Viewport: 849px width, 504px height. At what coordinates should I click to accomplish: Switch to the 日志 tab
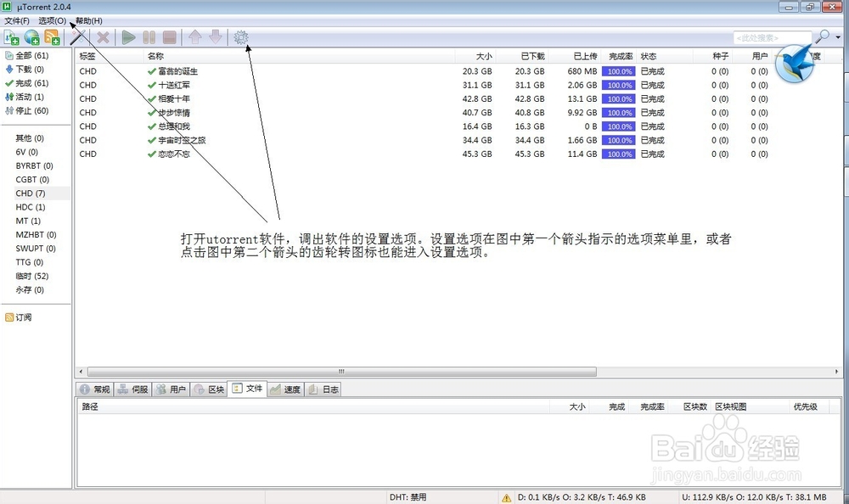323,389
